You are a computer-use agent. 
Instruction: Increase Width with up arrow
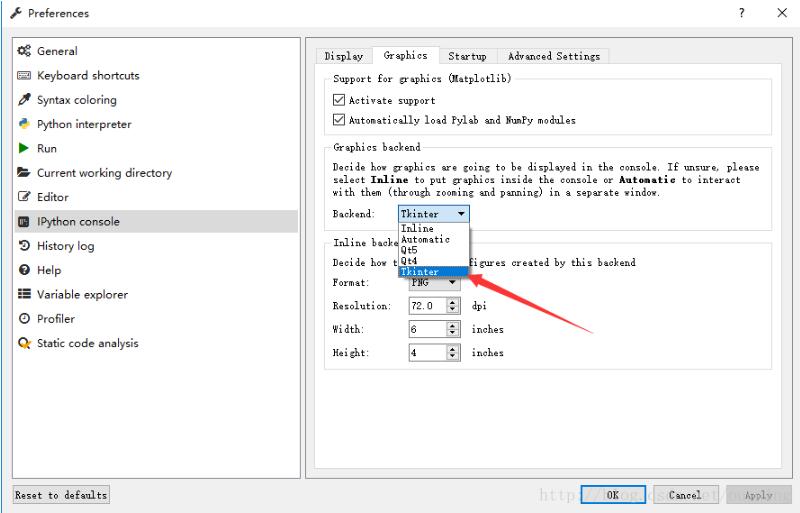click(x=453, y=325)
